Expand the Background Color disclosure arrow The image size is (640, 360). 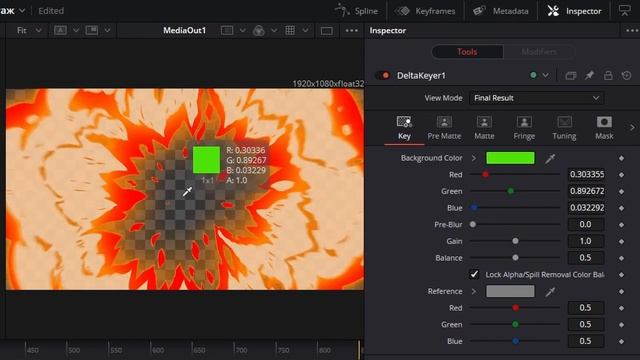474,158
